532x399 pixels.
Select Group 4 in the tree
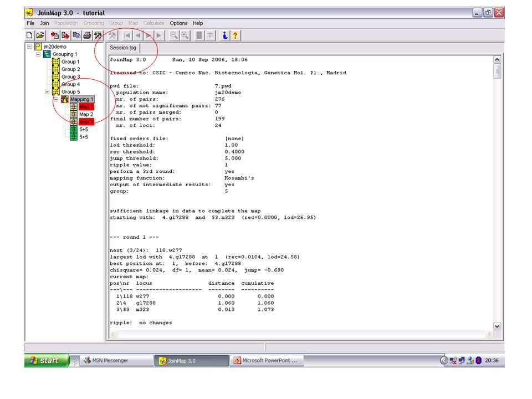point(70,84)
